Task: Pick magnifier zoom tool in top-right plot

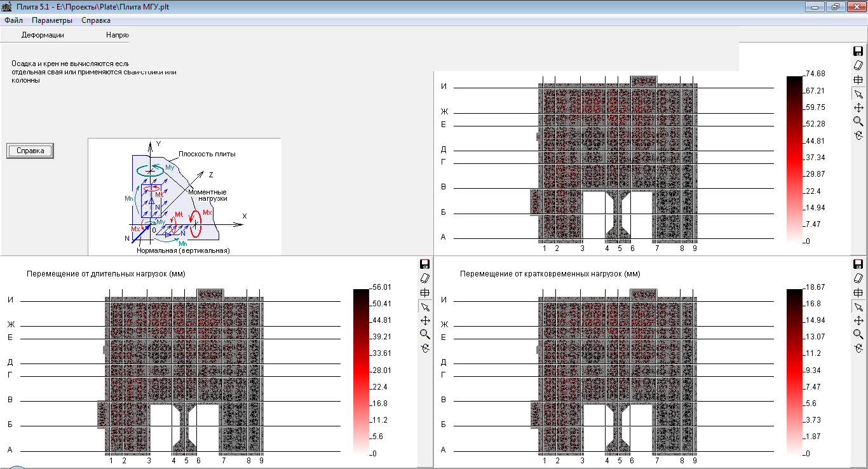Action: point(858,121)
